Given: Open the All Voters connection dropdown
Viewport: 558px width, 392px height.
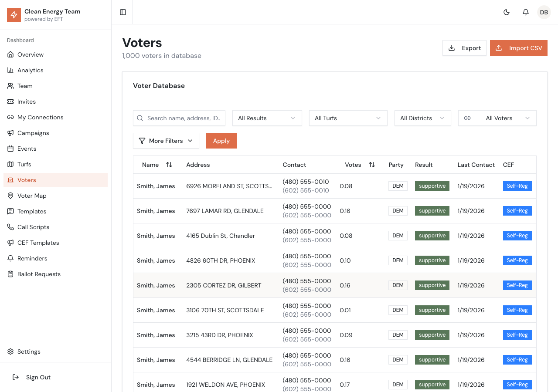Looking at the screenshot, I should coord(497,118).
